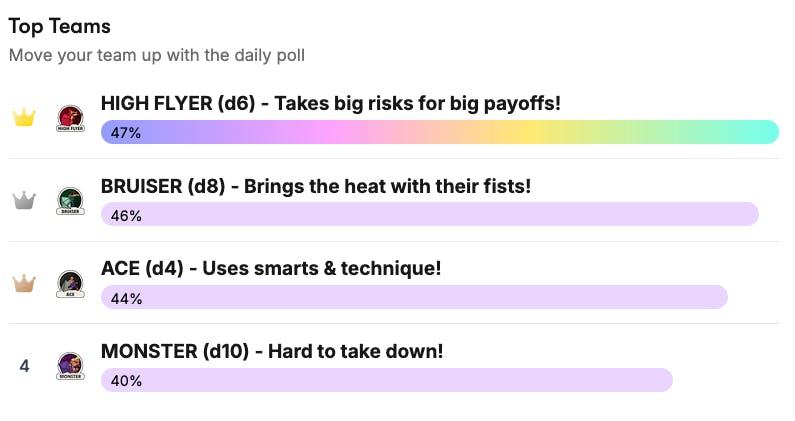Click the Top Teams heading

(x=60, y=26)
